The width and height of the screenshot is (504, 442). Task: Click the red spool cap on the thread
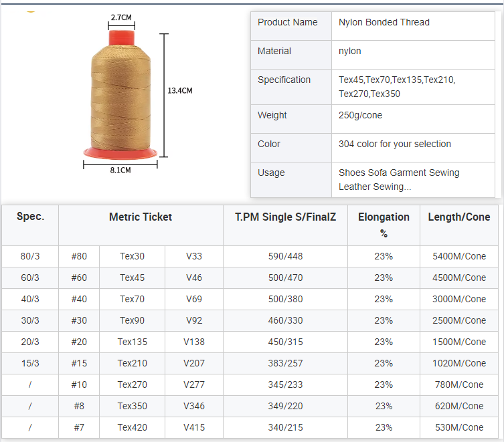pos(121,37)
